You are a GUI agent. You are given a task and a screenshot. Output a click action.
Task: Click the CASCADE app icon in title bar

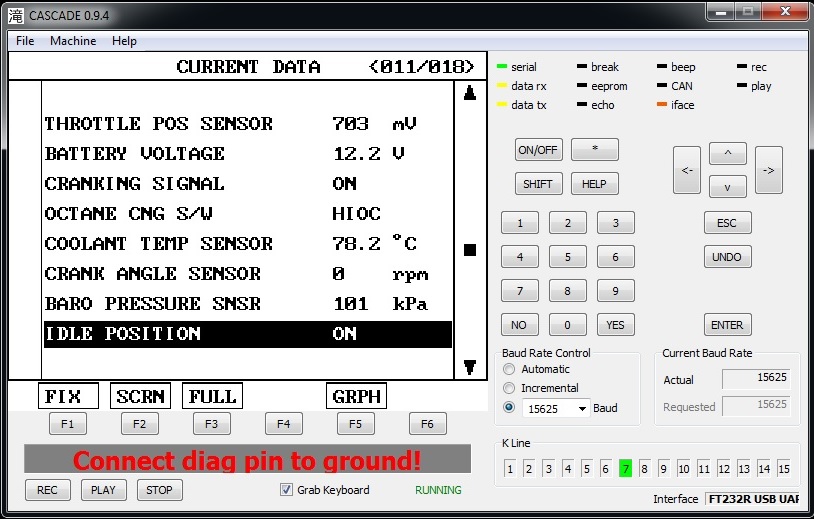point(16,16)
